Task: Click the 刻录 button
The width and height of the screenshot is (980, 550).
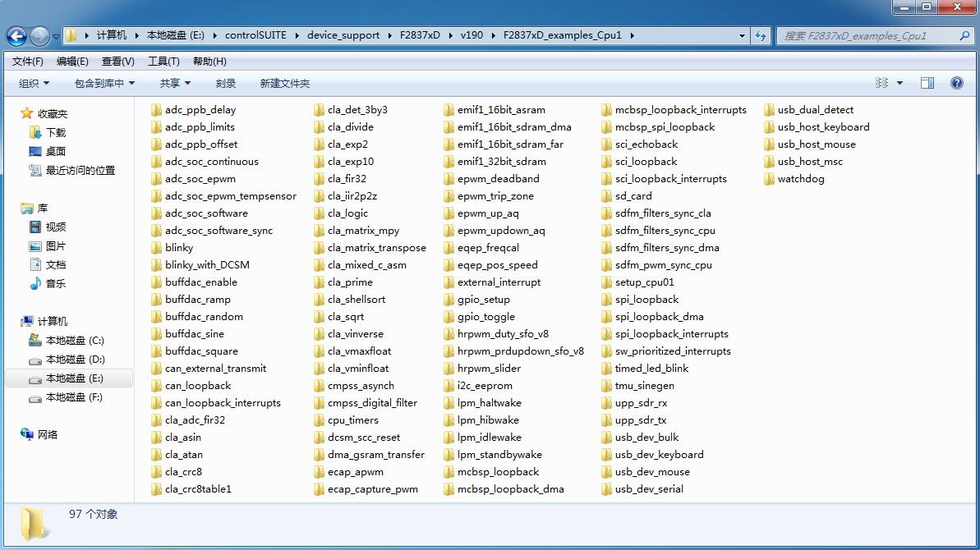Action: (226, 83)
